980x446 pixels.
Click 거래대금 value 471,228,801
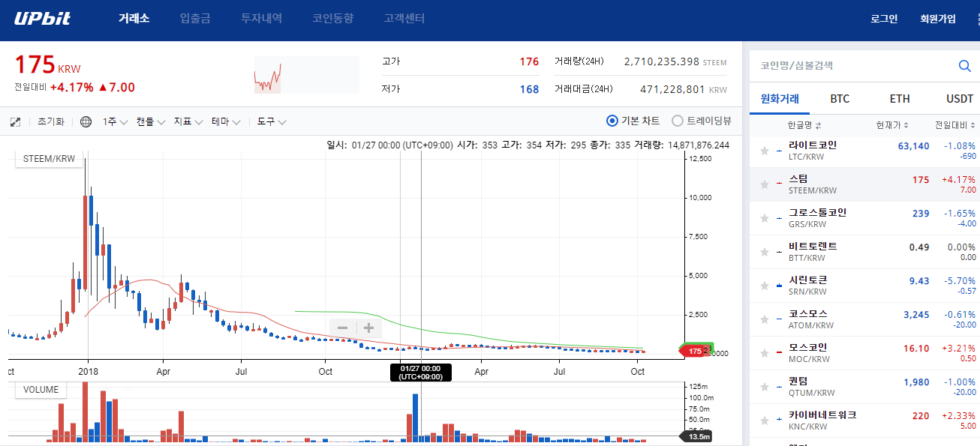(x=672, y=89)
